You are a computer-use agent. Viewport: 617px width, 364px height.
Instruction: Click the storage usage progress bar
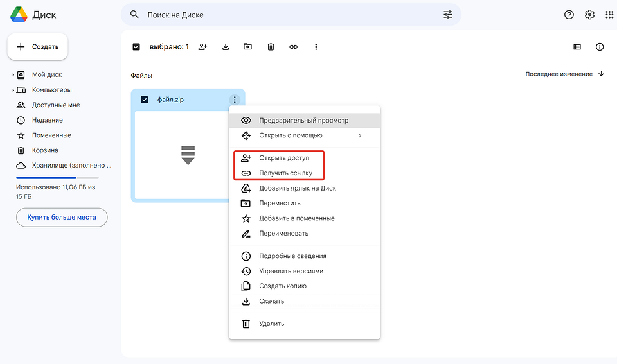57,178
